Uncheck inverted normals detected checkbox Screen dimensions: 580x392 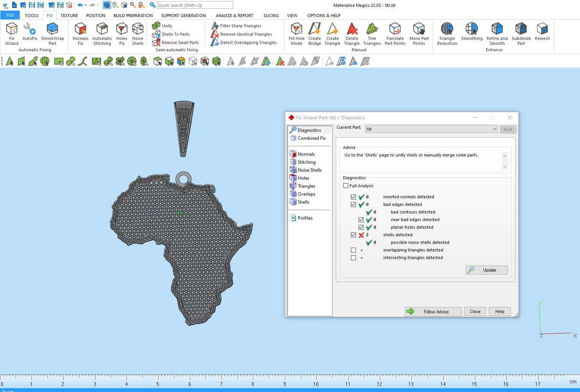tap(354, 197)
